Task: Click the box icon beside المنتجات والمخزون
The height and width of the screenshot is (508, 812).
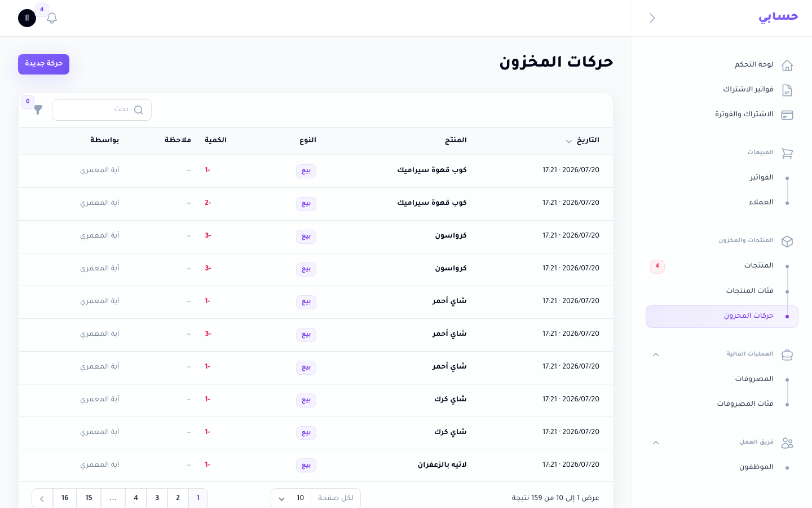Action: coord(787,242)
